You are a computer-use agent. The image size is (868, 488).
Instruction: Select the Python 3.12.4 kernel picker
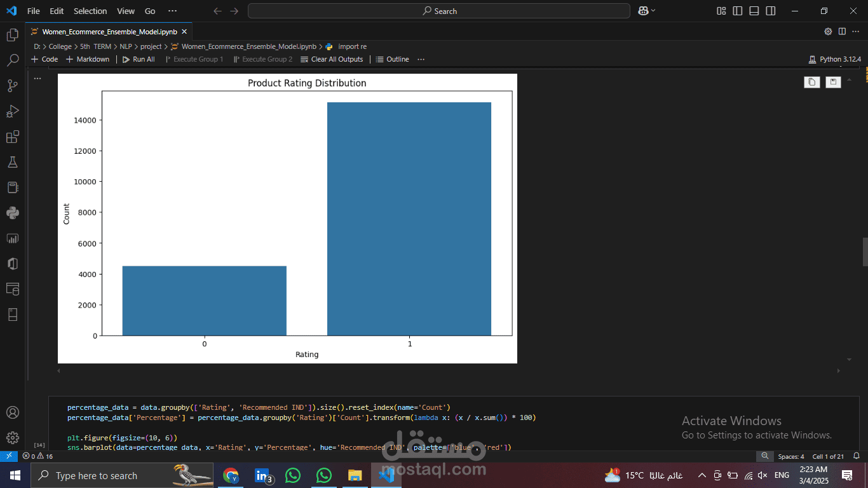(x=835, y=59)
